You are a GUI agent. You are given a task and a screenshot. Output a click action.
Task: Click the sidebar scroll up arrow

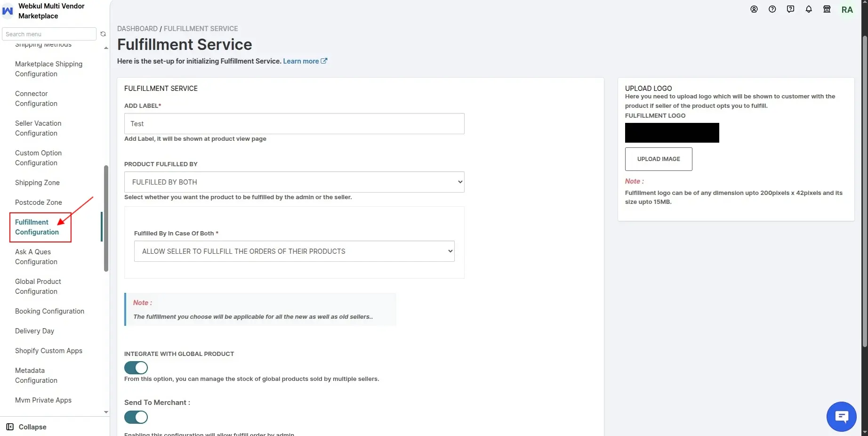coord(106,48)
